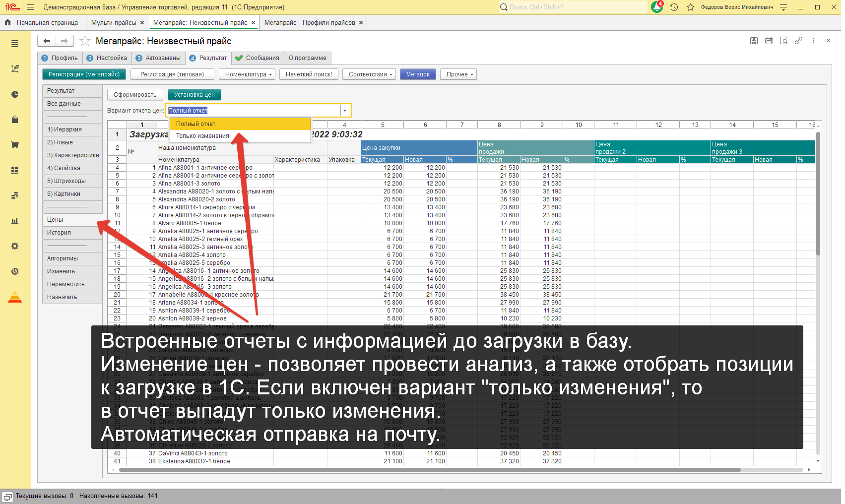The image size is (845, 504).
Task: Click the vertical scrollbar of report
Action: 818,193
